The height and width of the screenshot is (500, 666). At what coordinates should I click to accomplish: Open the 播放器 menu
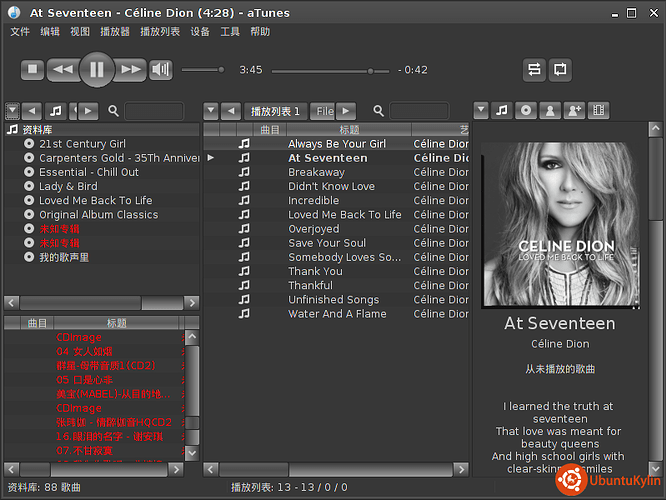(x=115, y=32)
